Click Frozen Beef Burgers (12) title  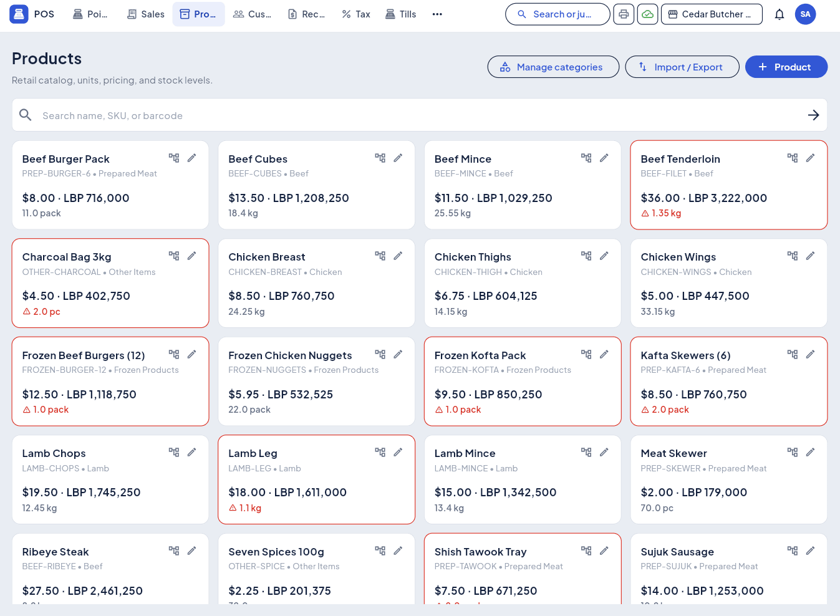84,355
